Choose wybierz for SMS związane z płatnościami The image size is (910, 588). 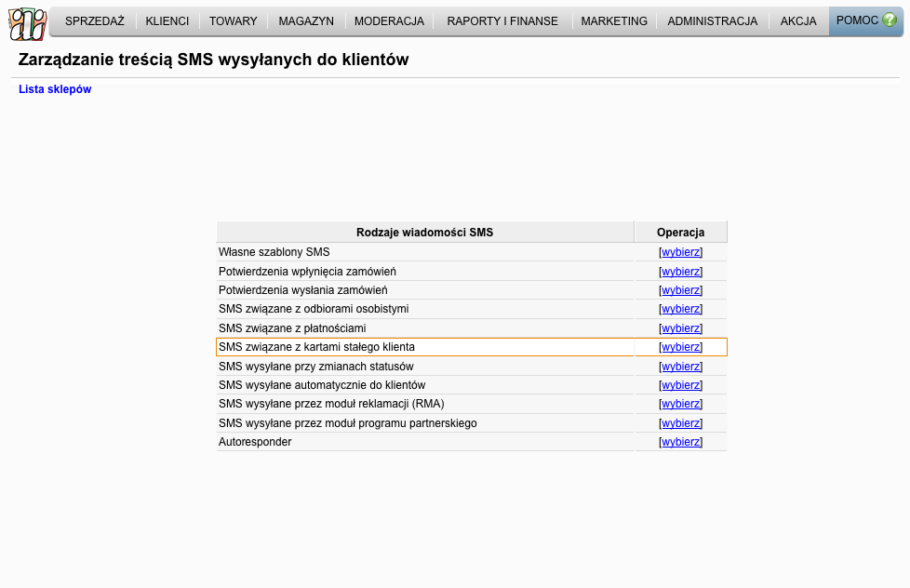tap(681, 328)
